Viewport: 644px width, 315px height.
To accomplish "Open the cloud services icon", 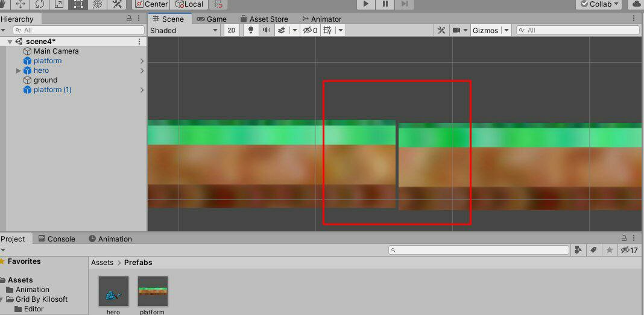I will 636,4.
